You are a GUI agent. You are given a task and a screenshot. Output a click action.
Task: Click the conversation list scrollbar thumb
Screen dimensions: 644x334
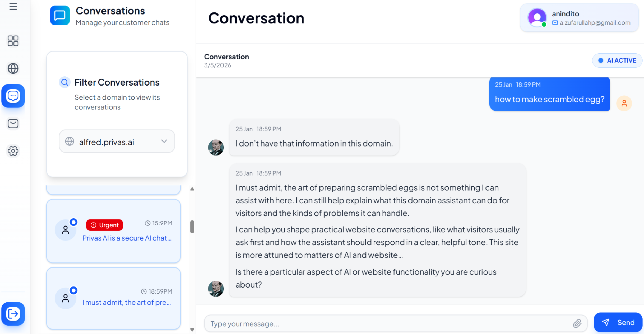[x=192, y=227]
